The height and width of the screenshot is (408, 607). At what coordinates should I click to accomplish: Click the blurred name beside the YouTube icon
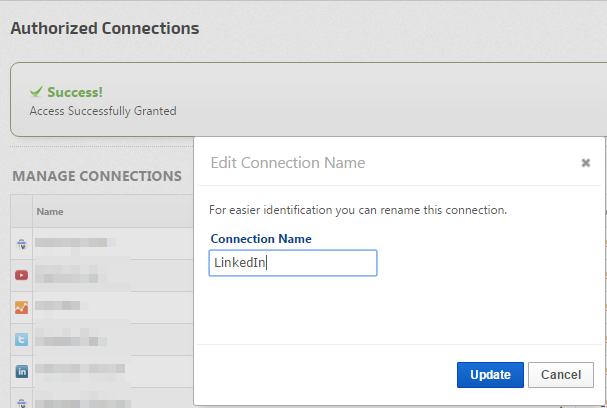pyautogui.click(x=80, y=273)
